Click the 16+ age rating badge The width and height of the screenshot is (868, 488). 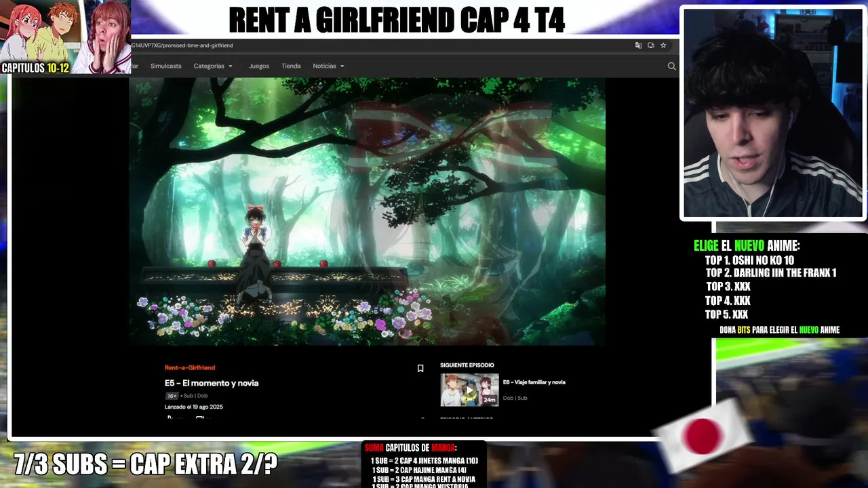point(172,396)
